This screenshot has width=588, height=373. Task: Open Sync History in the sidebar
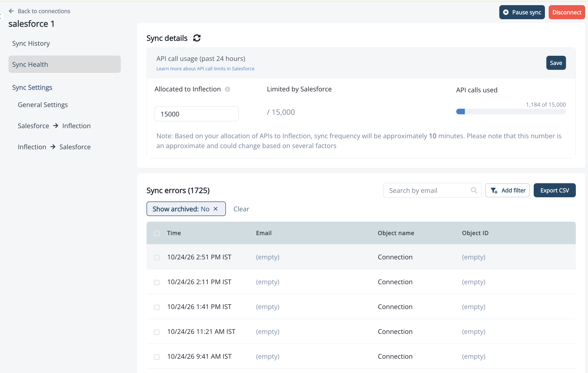coord(31,43)
